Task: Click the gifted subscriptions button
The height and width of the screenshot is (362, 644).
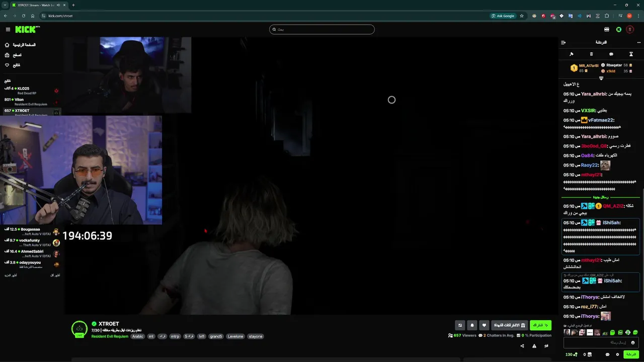Action: pyautogui.click(x=509, y=325)
